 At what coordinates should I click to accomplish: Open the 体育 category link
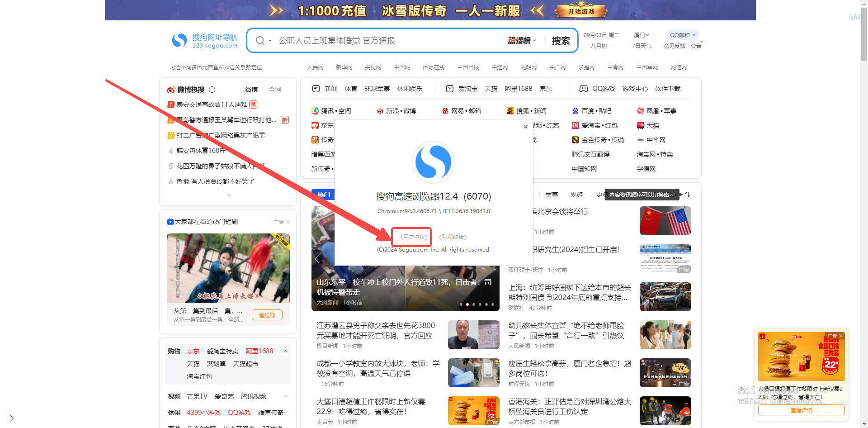click(351, 89)
